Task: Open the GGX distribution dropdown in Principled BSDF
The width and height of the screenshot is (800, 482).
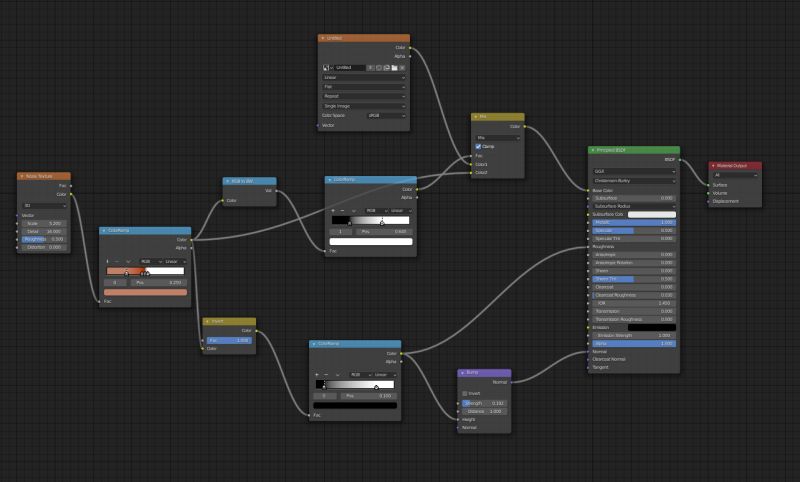Action: [x=634, y=171]
